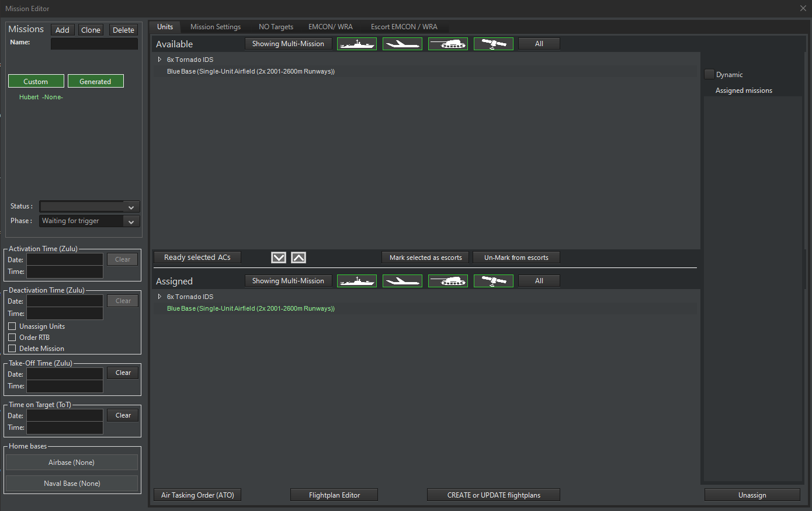812x511 pixels.
Task: Click Activation Time Time field
Action: pyautogui.click(x=65, y=272)
